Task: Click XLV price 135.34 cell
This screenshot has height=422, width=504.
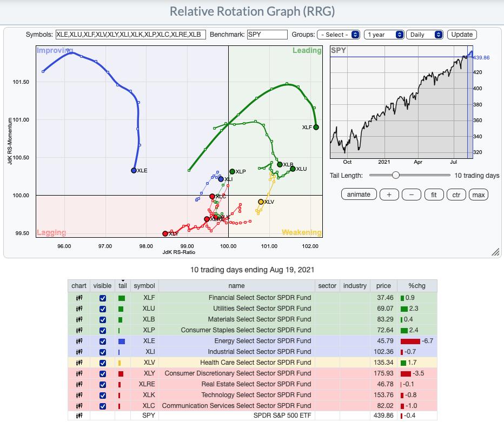Action: [383, 363]
